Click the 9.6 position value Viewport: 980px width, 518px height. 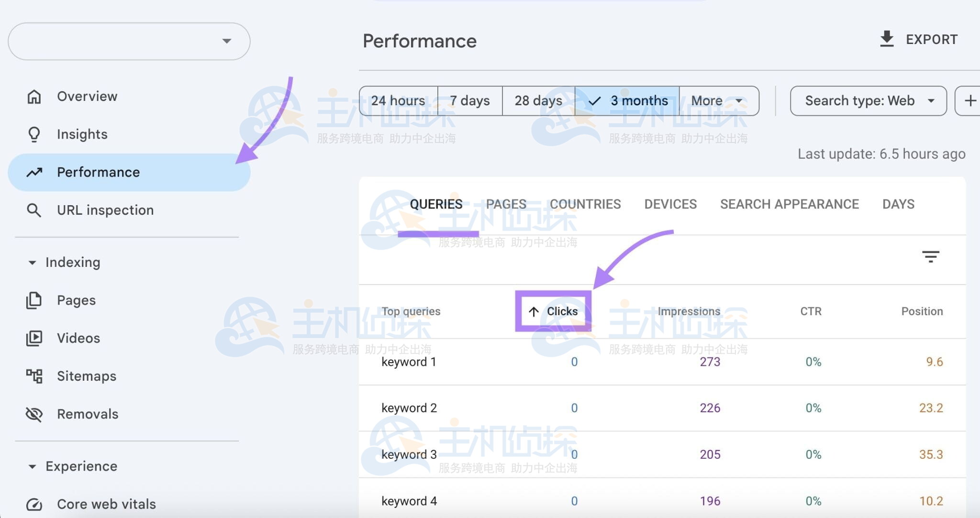click(x=935, y=362)
